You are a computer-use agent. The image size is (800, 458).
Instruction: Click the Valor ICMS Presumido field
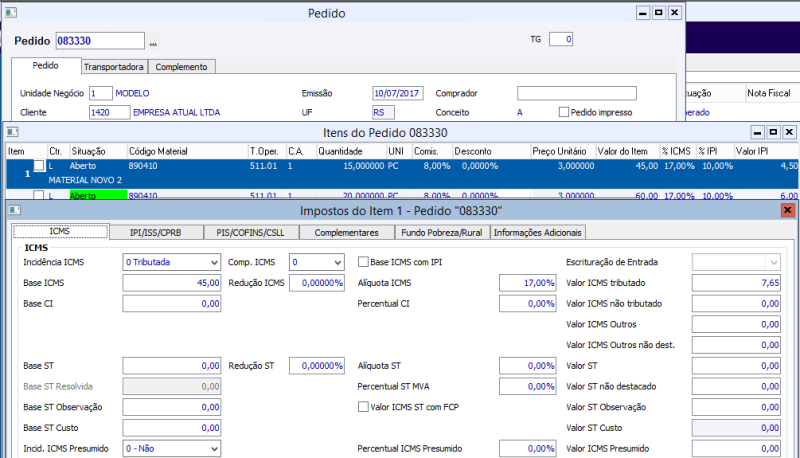click(736, 449)
